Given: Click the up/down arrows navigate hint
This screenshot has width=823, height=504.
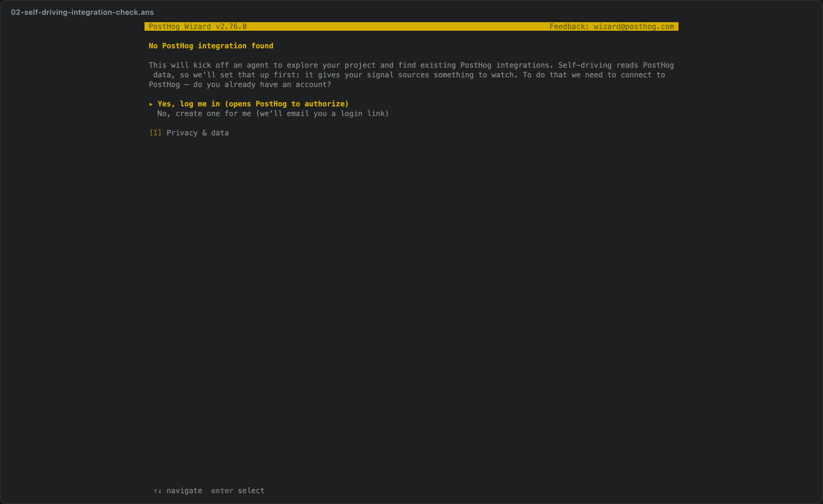Looking at the screenshot, I should (178, 491).
